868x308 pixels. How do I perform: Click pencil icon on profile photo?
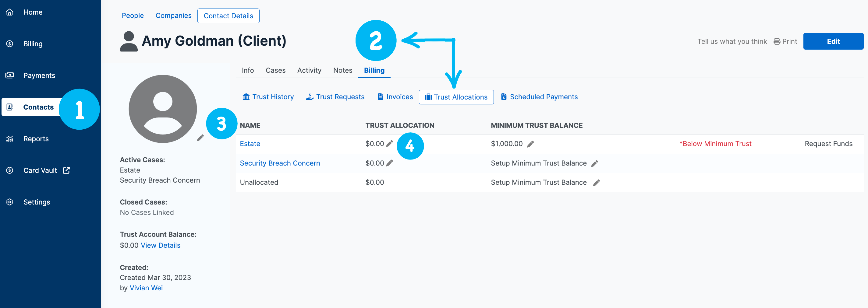click(200, 138)
